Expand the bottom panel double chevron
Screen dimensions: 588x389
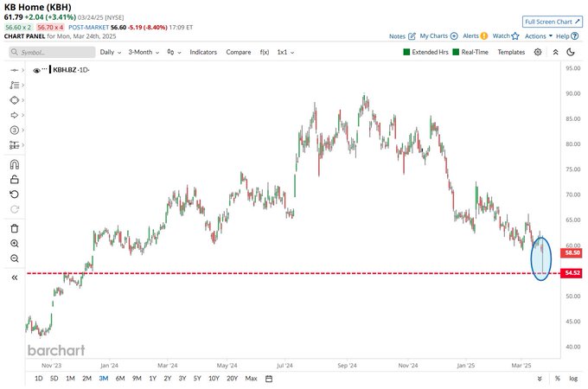(540, 379)
